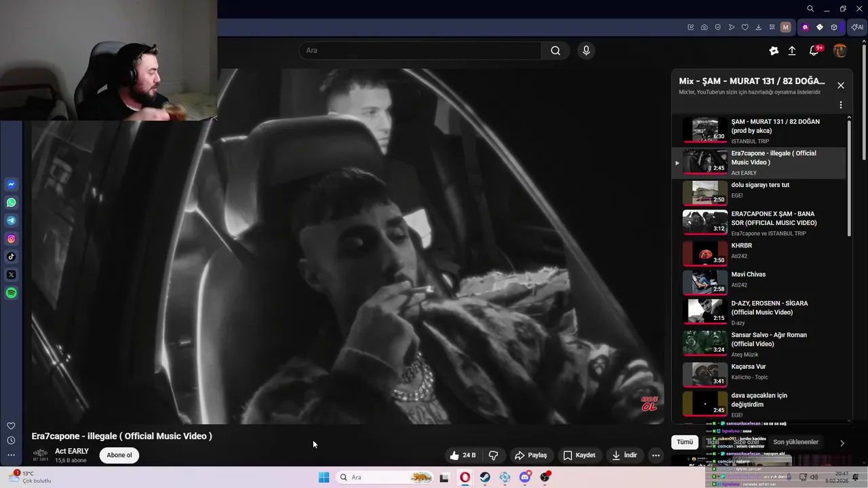
Task: Click the YouTube search input field
Action: (420, 51)
